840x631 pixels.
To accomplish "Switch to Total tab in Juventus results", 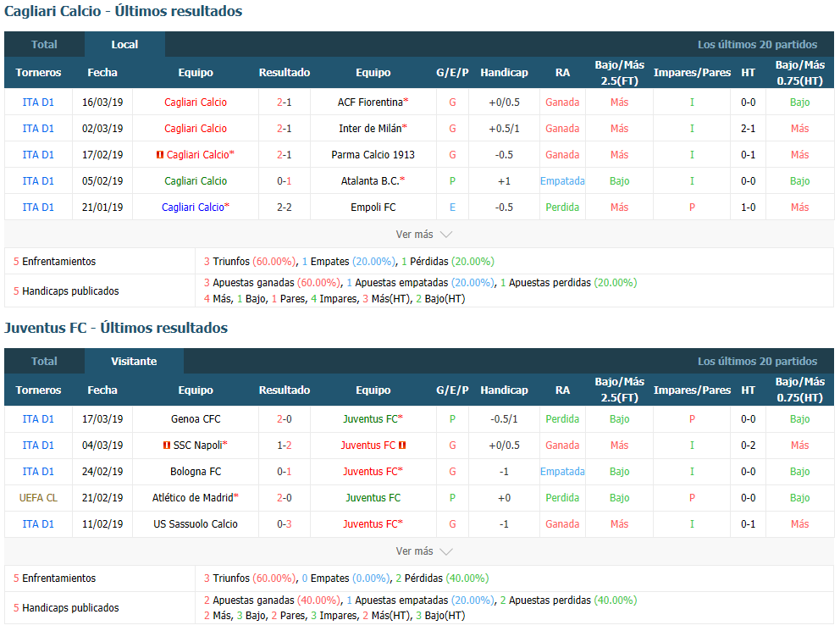I will click(44, 361).
